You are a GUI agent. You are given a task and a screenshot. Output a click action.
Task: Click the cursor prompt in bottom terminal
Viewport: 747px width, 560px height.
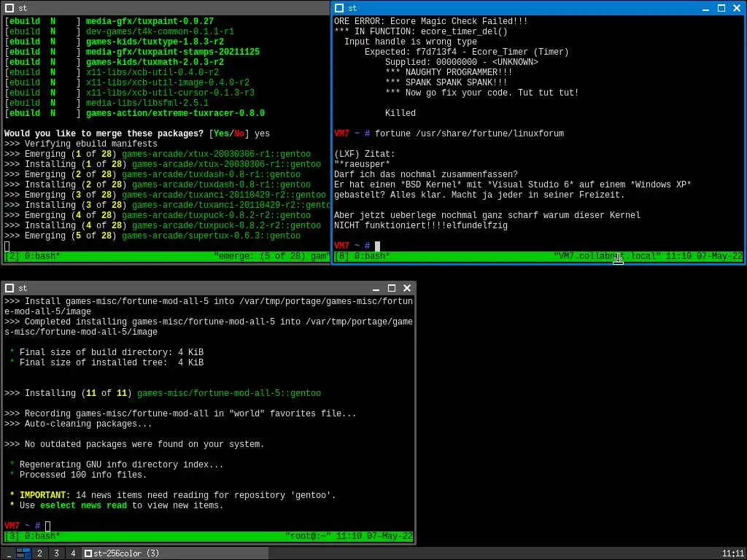pos(47,526)
